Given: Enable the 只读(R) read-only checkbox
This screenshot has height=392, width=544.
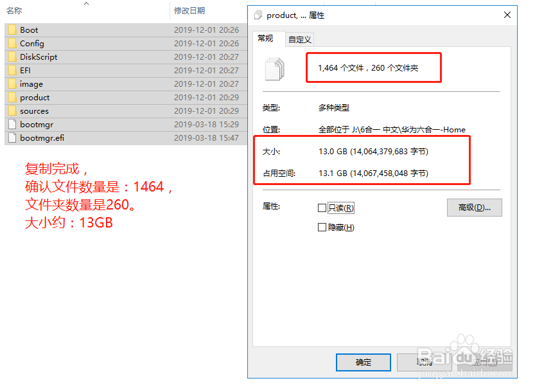Looking at the screenshot, I should [x=322, y=208].
